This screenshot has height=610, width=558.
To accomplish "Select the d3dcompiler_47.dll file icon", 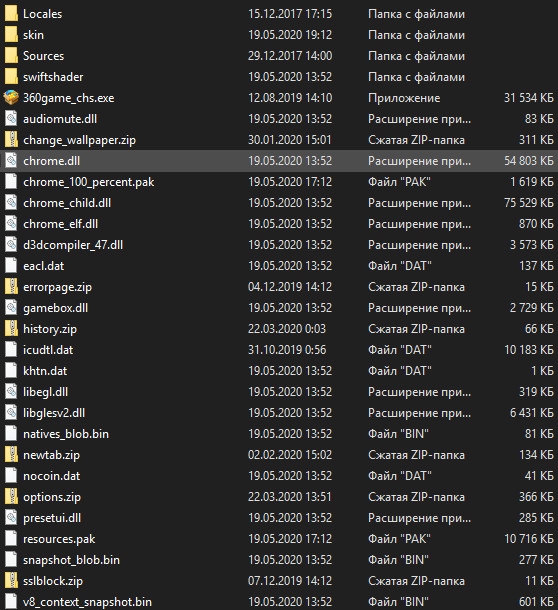I will [11, 245].
